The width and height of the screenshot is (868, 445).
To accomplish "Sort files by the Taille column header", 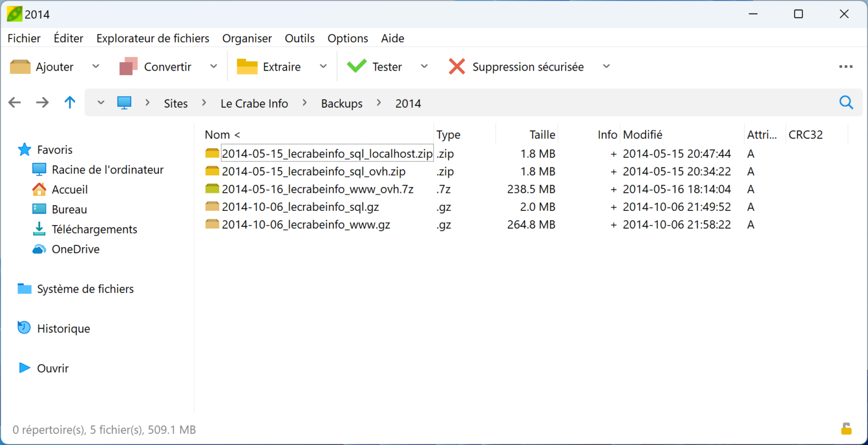I will pyautogui.click(x=541, y=134).
